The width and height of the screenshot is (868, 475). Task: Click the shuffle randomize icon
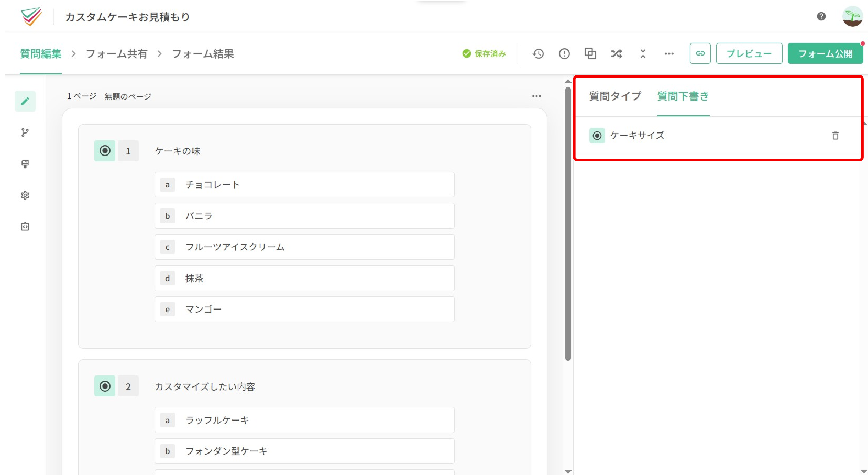point(617,53)
